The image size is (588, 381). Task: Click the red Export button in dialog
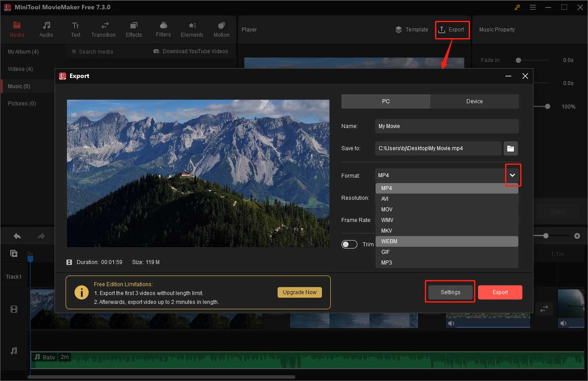[500, 292]
